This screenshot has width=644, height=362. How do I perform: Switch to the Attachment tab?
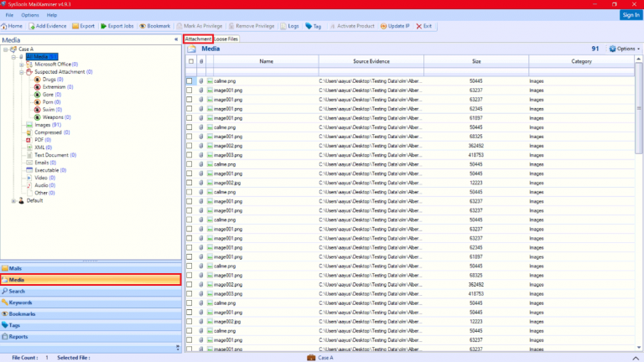coord(198,39)
